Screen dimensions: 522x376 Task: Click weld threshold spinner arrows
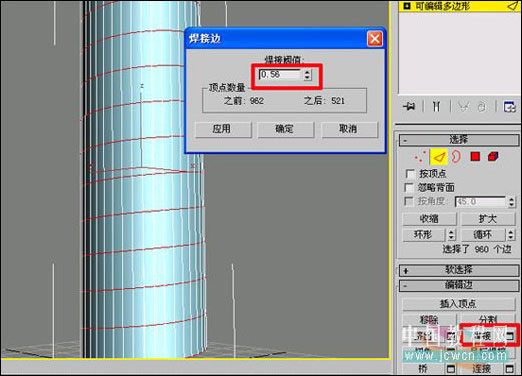tap(307, 75)
